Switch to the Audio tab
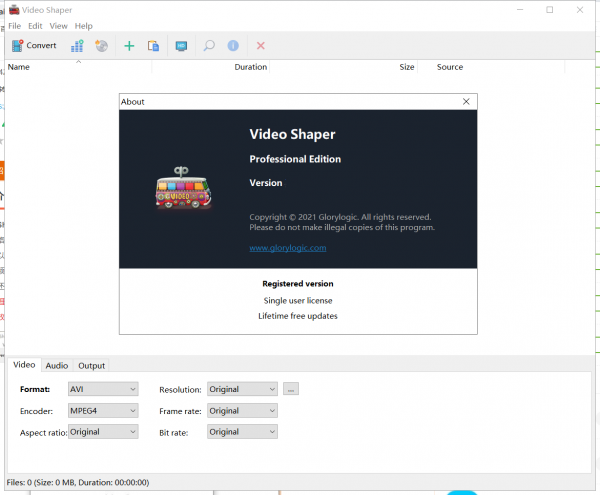Viewport: 600px width, 495px height. tap(57, 366)
